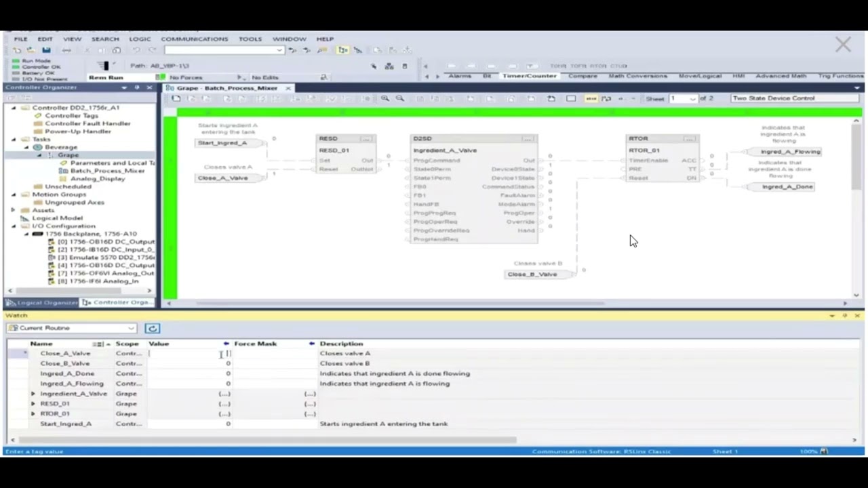868x488 pixels.
Task: Click the Two State Device Control description field
Action: (794, 98)
